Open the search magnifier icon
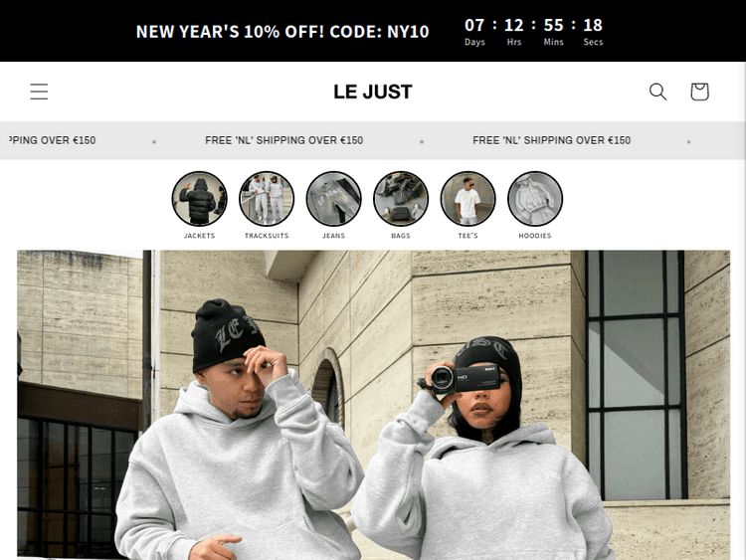Viewport: 746px width, 560px height. (x=658, y=92)
